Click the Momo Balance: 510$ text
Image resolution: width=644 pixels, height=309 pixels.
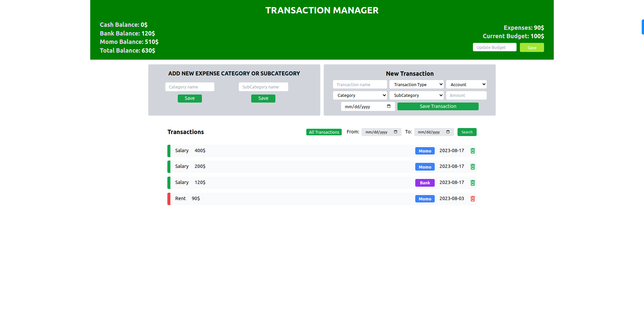coord(129,42)
